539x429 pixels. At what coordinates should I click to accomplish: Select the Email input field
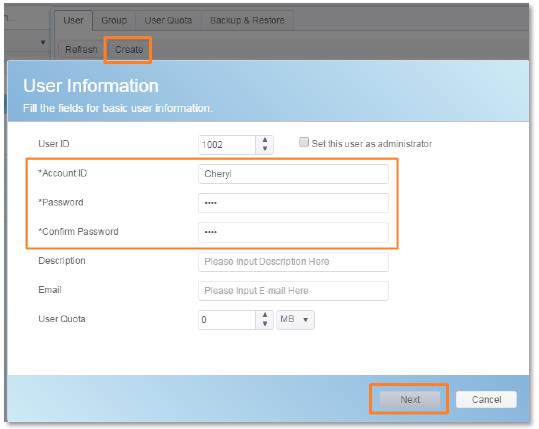click(294, 291)
